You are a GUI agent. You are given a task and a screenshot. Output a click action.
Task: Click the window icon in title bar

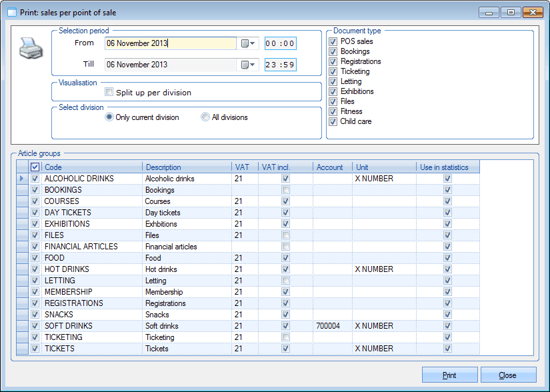pos(13,12)
